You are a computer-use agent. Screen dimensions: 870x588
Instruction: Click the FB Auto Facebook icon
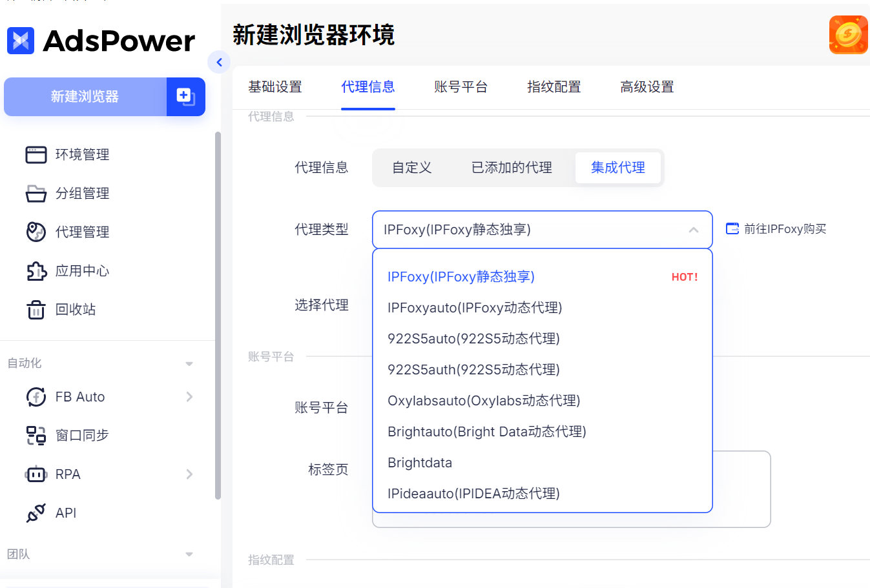(x=36, y=397)
